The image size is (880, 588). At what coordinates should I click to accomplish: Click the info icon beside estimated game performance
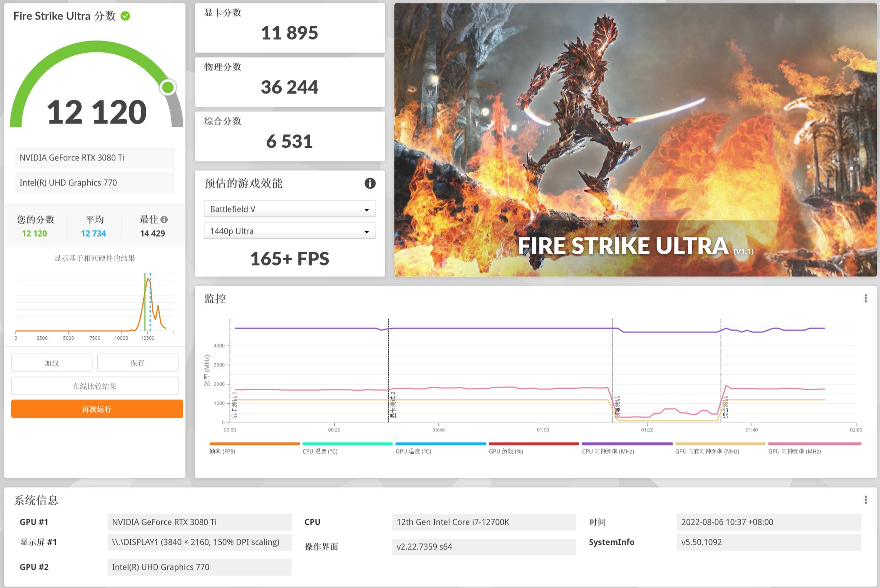click(370, 184)
